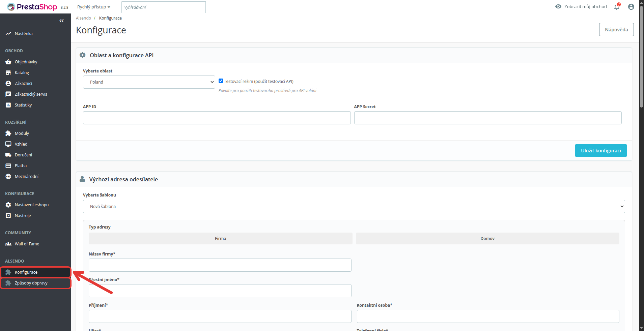
Task: Select Domov address type
Action: click(x=487, y=238)
